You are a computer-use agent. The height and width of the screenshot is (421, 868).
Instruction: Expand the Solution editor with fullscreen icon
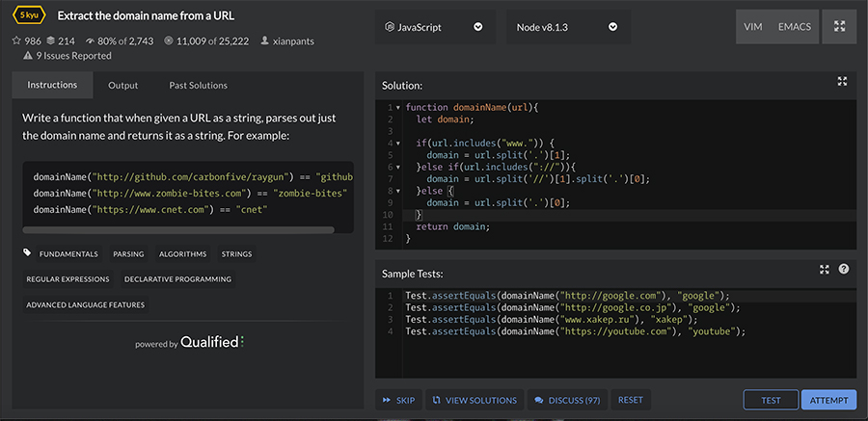[842, 81]
